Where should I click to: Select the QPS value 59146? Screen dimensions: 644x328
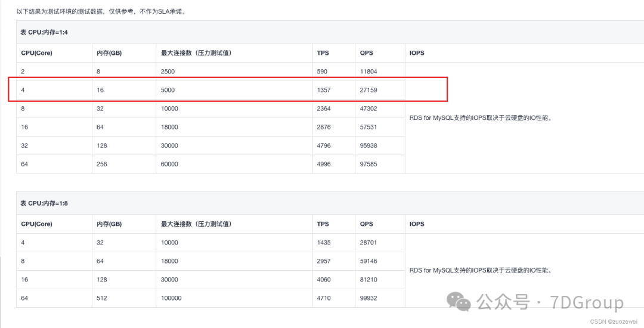369,261
